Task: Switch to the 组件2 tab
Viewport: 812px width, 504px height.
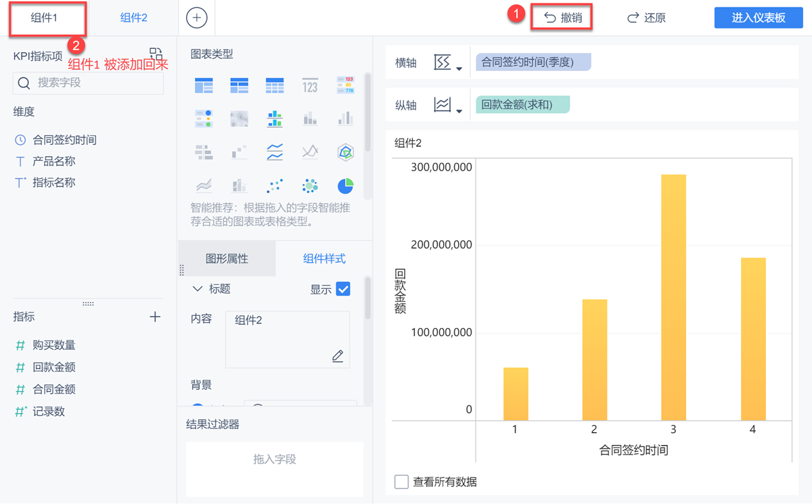Action: tap(134, 18)
